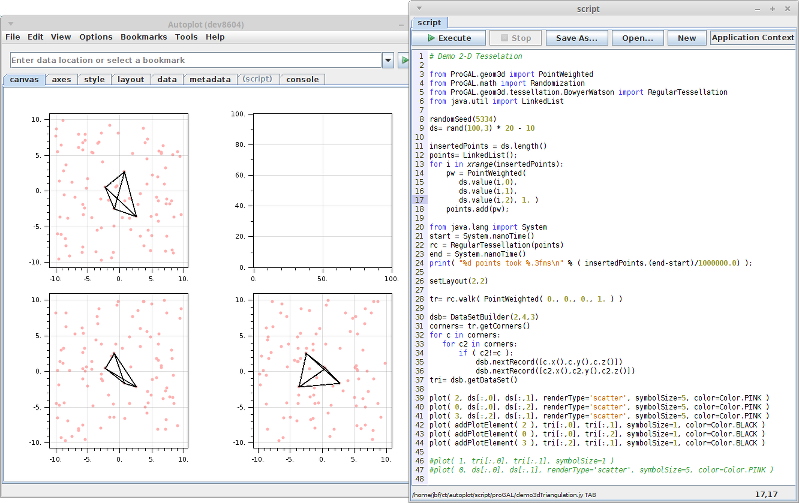Open the Edit menu
Viewport: 799px width, 503px height.
(x=35, y=37)
